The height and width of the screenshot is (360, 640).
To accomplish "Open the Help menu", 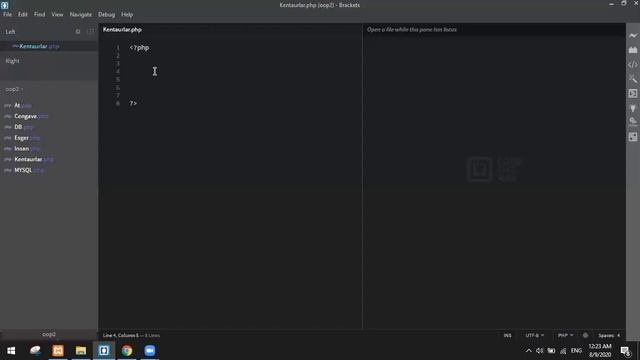I will 127,14.
